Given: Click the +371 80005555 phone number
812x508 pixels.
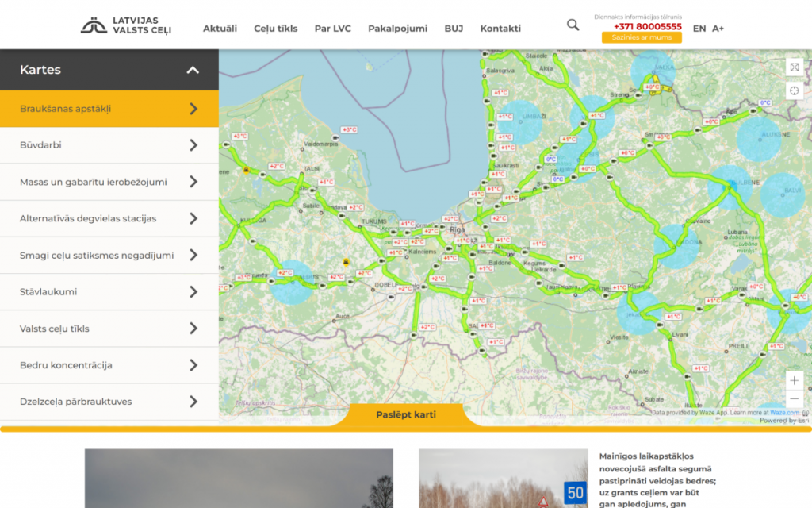Looking at the screenshot, I should coord(647,26).
